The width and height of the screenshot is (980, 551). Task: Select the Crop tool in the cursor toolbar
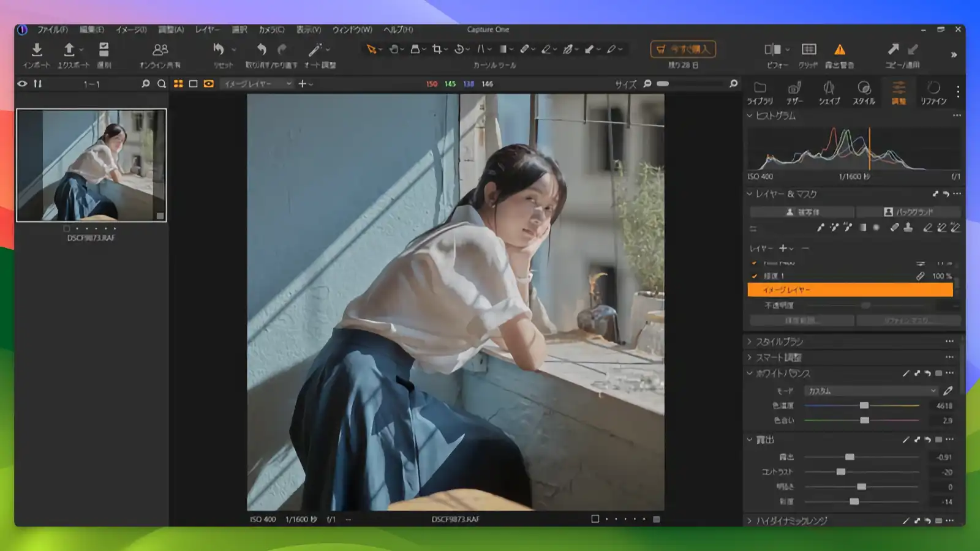pos(437,49)
